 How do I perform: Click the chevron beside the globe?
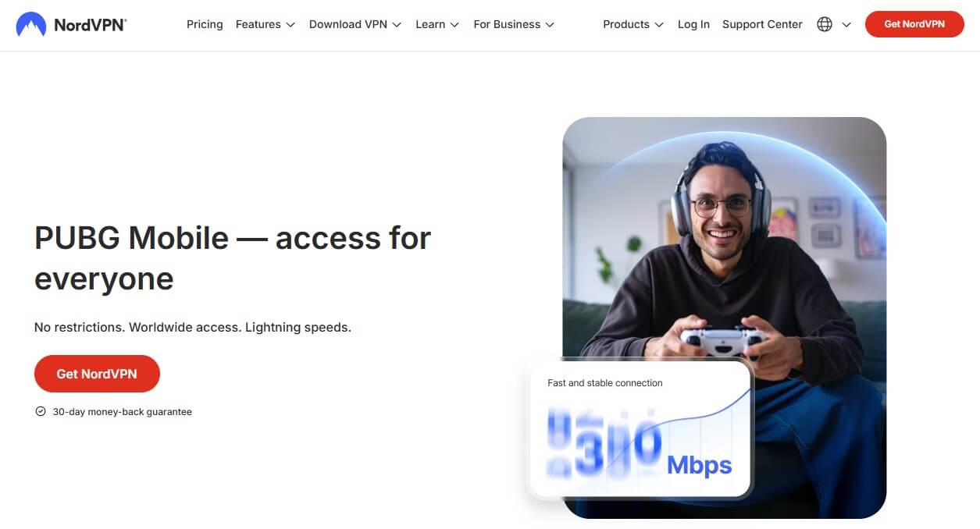pos(846,25)
